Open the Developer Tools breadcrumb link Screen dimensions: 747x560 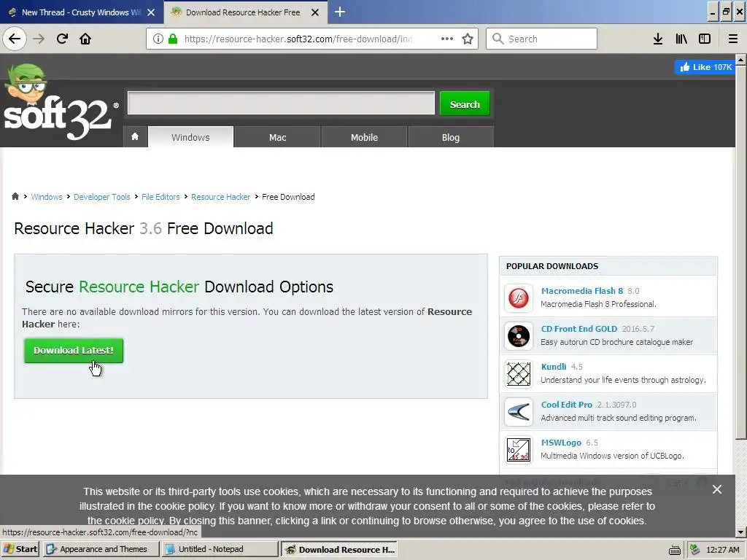(102, 197)
